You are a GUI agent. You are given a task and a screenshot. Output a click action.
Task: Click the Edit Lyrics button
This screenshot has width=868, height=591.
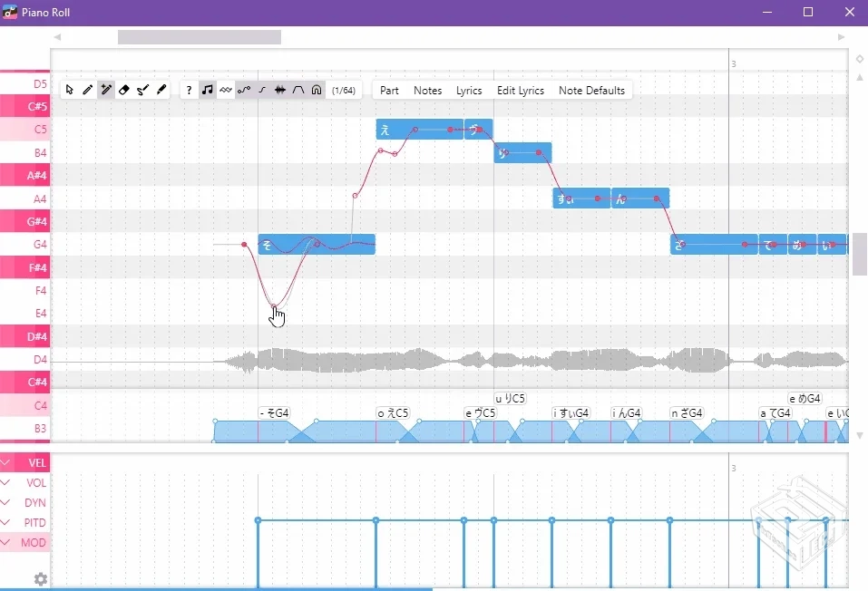click(x=520, y=90)
